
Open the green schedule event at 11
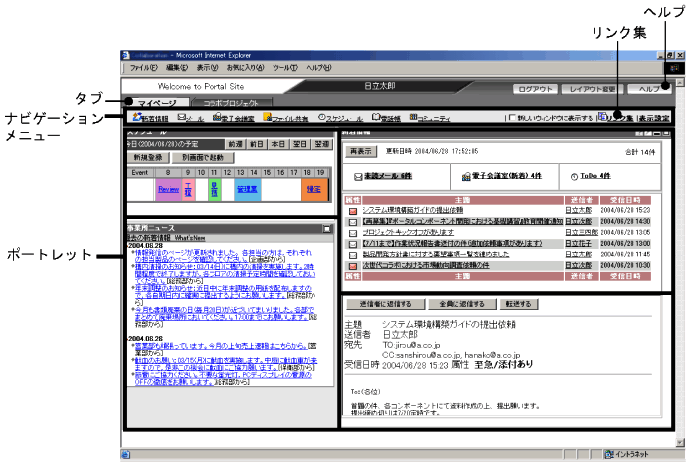[214, 189]
